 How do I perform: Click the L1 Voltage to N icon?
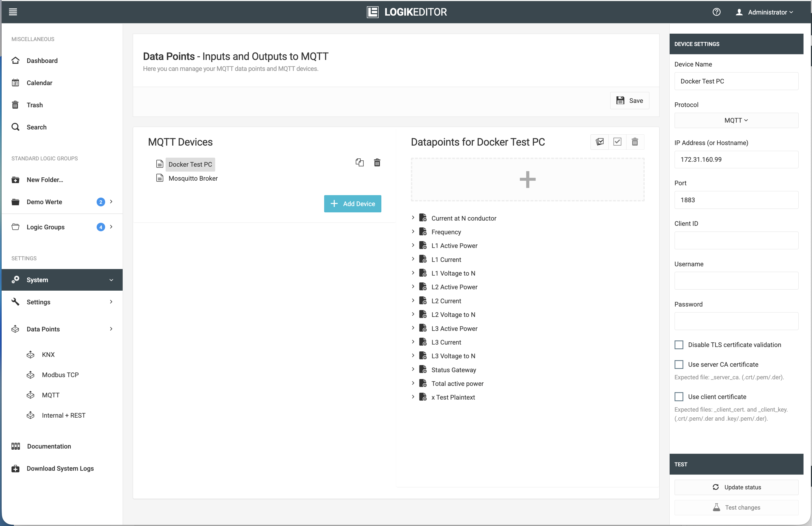point(423,273)
